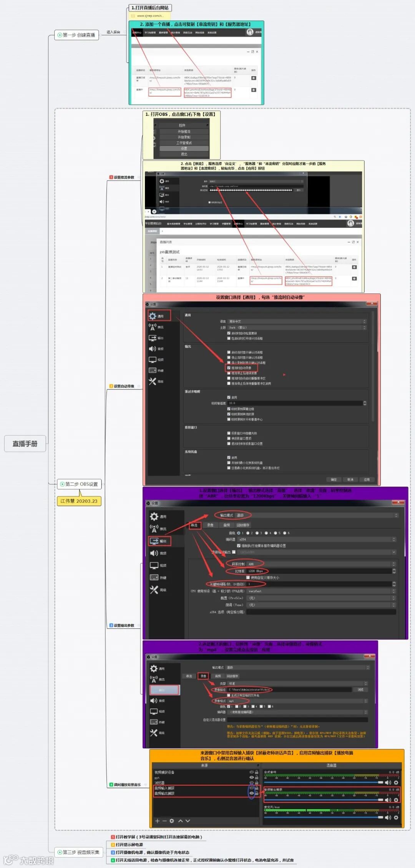Click 高级 tools icon in 串流 output settings window

point(154,590)
